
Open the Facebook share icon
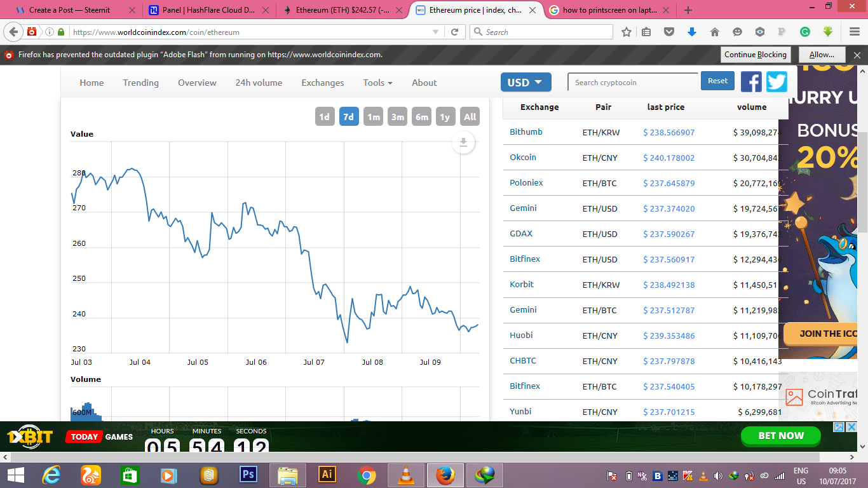[x=751, y=81]
